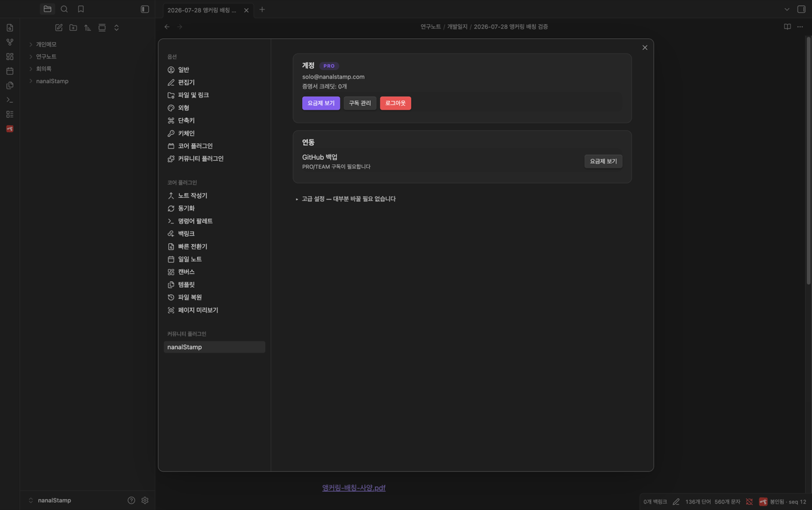The height and width of the screenshot is (510, 812).
Task: Click the purple 요금제 보기 account button
Action: (x=321, y=103)
